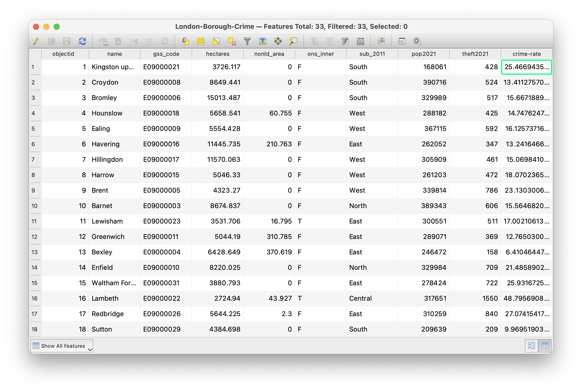Click the gss_code column header
This screenshot has height=392, width=582.
click(166, 54)
